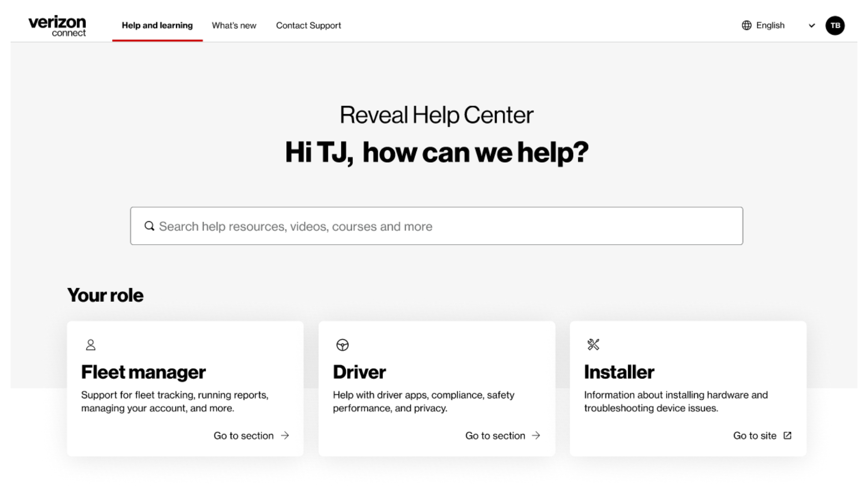Click the Fleet manager person icon

pyautogui.click(x=90, y=345)
